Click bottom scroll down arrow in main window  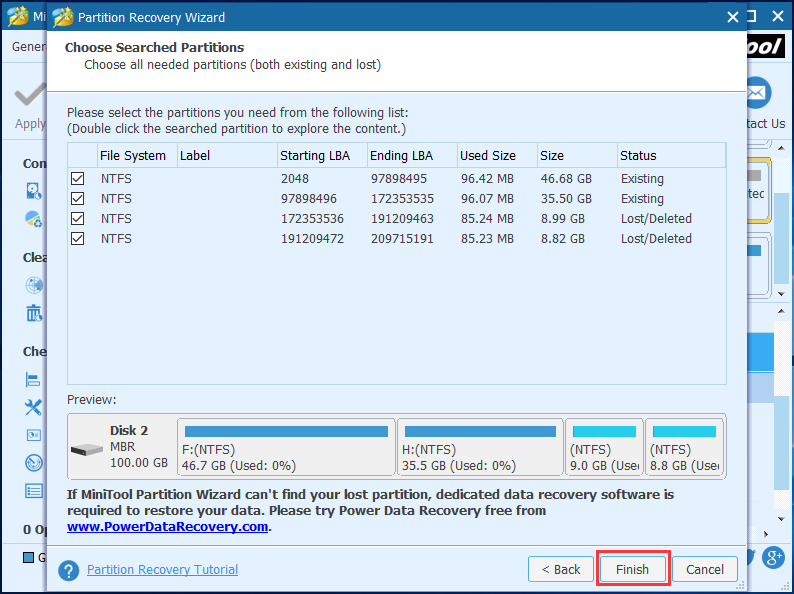click(x=781, y=519)
